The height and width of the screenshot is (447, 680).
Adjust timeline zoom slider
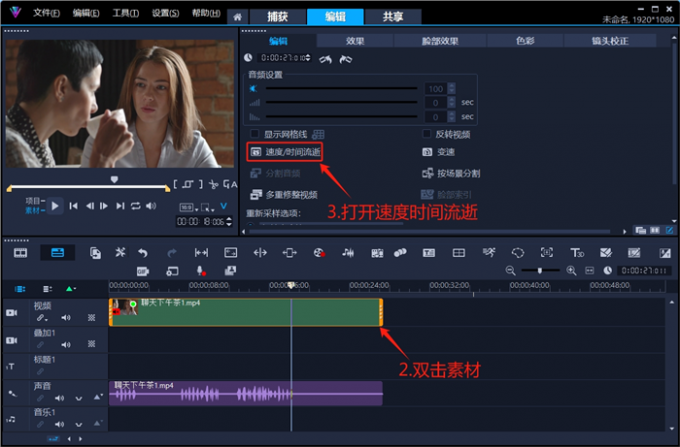pos(540,271)
